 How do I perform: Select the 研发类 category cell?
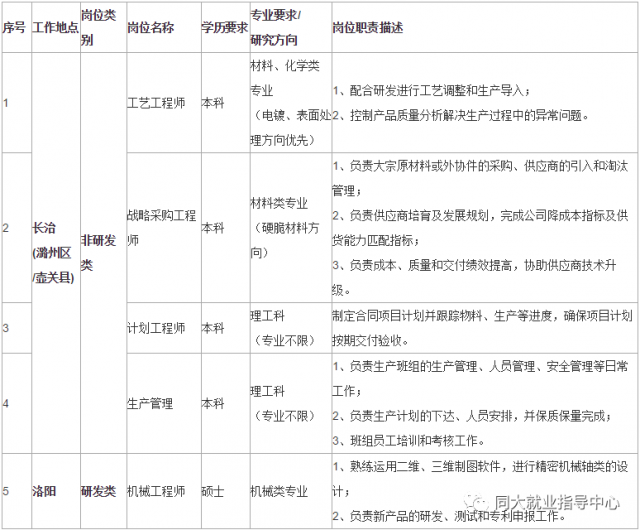coord(98,491)
